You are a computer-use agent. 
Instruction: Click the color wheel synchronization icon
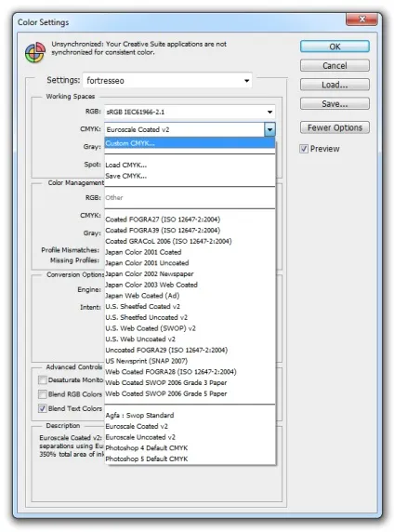coord(35,52)
